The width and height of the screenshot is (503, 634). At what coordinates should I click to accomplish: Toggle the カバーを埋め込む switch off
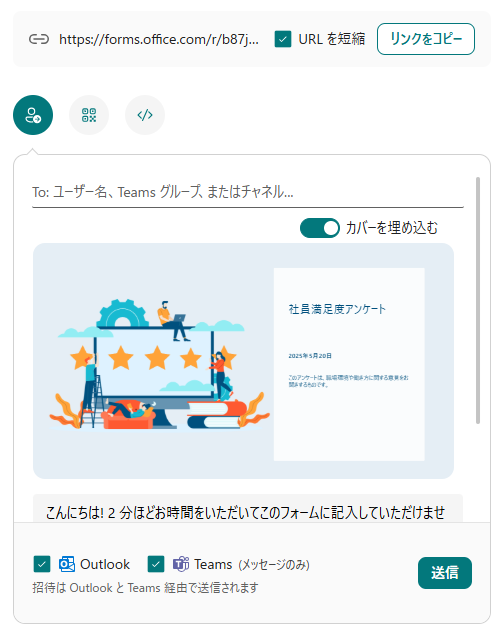click(x=319, y=228)
